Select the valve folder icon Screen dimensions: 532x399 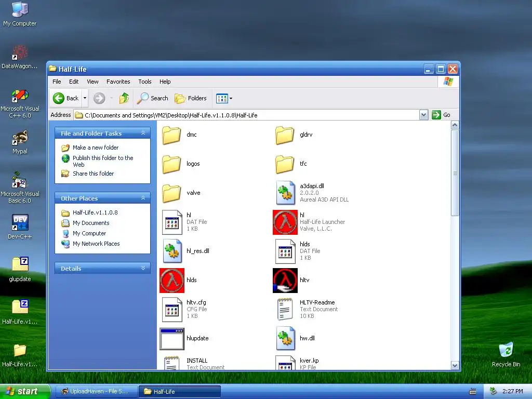coord(171,193)
